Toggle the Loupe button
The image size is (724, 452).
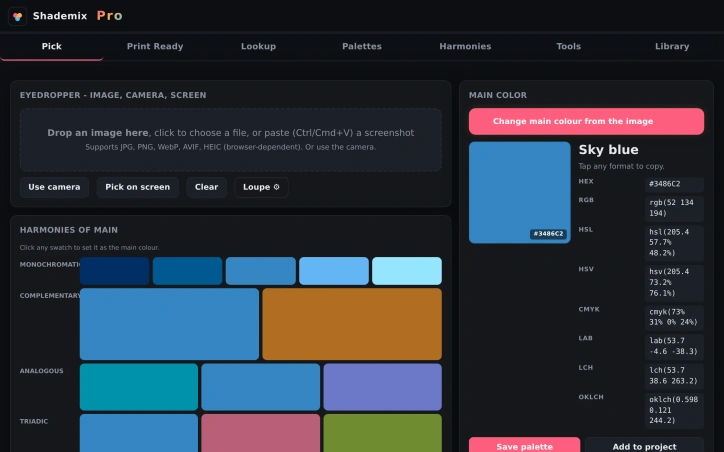point(261,187)
